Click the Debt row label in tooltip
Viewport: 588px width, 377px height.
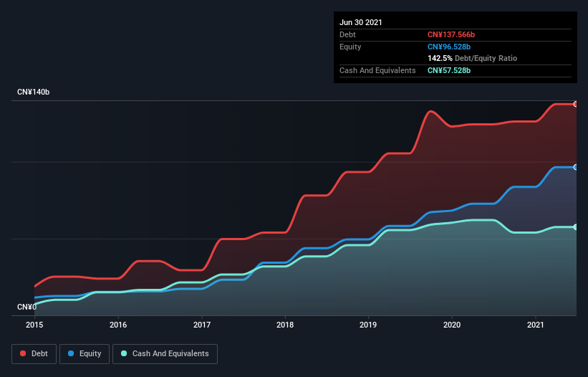[x=347, y=34]
